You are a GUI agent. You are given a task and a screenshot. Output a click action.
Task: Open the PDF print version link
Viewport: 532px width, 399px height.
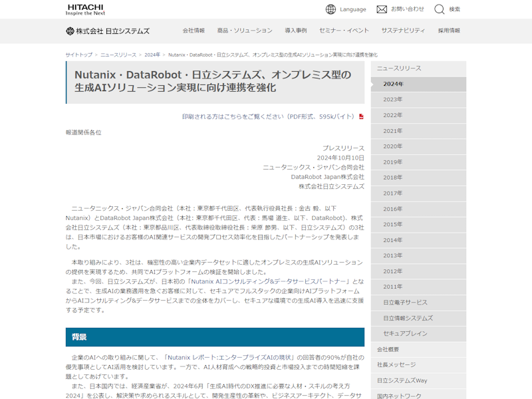click(x=268, y=116)
